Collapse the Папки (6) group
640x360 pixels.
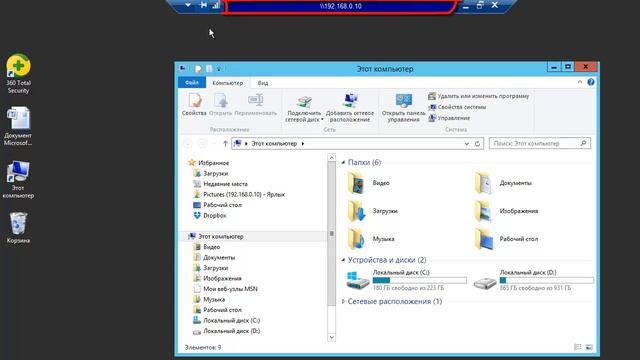coord(343,162)
